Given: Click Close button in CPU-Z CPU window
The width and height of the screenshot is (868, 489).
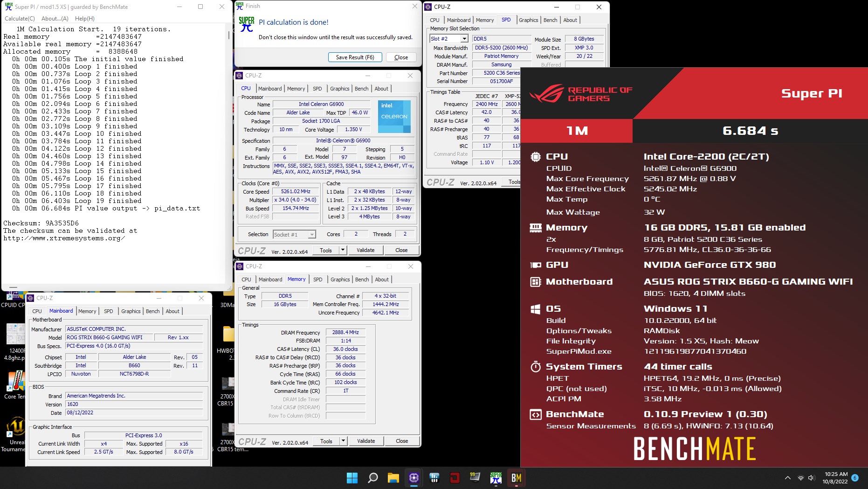Looking at the screenshot, I should click(401, 250).
